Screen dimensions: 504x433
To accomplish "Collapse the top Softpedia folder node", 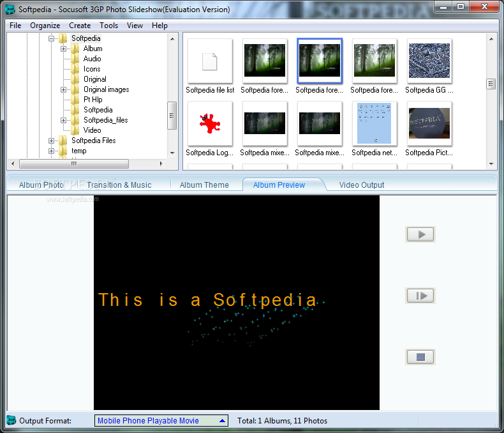I will click(x=51, y=38).
